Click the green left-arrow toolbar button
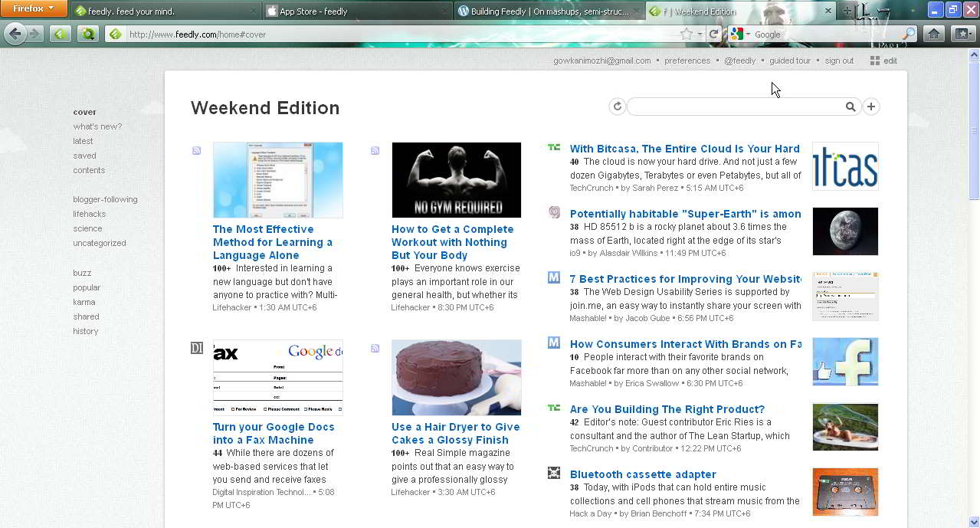The image size is (980, 528). coord(60,34)
